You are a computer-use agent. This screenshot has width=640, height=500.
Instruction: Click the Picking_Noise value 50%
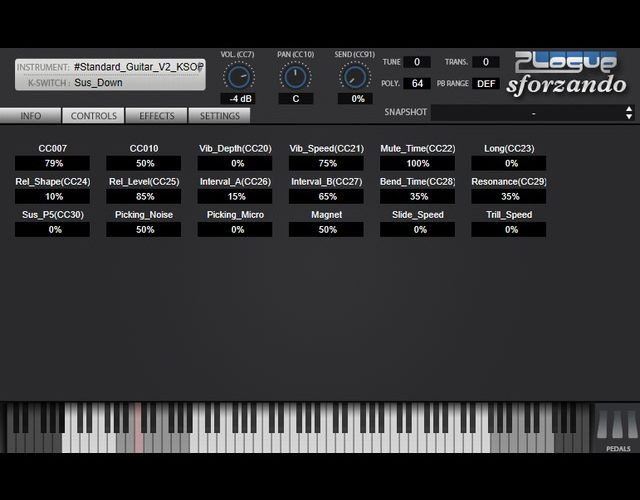[x=144, y=229]
